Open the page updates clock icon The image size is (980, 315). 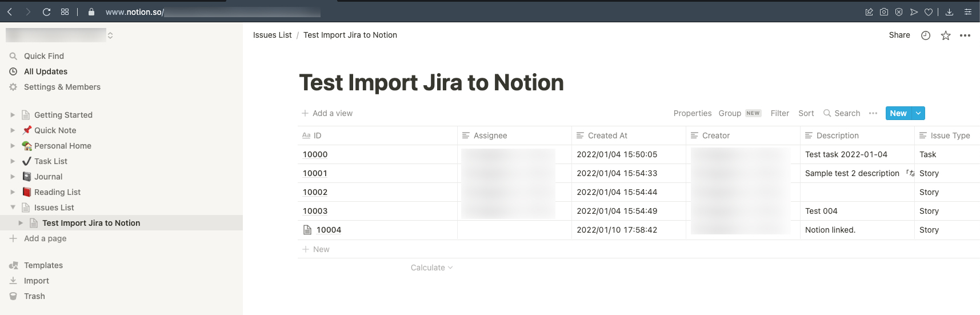coord(926,35)
